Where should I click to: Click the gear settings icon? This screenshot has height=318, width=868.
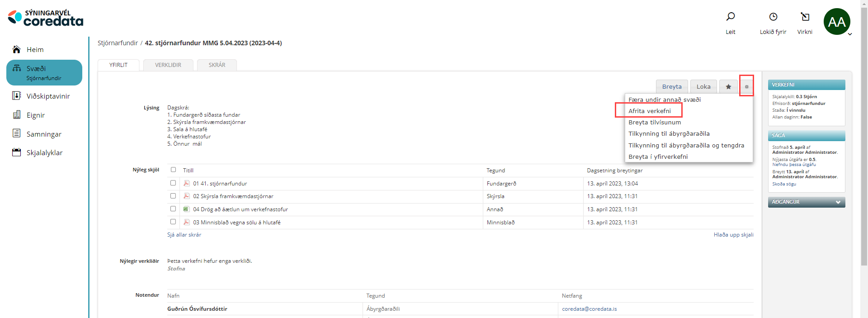tap(746, 87)
